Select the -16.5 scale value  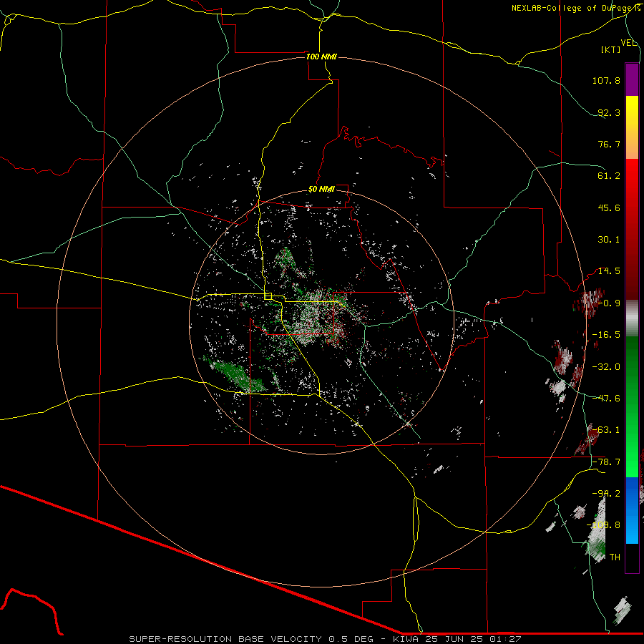[606, 335]
